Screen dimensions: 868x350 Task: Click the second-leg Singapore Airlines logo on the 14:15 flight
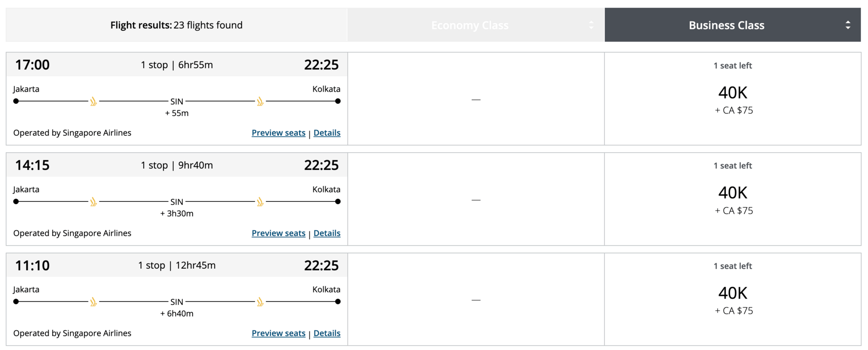click(x=260, y=202)
